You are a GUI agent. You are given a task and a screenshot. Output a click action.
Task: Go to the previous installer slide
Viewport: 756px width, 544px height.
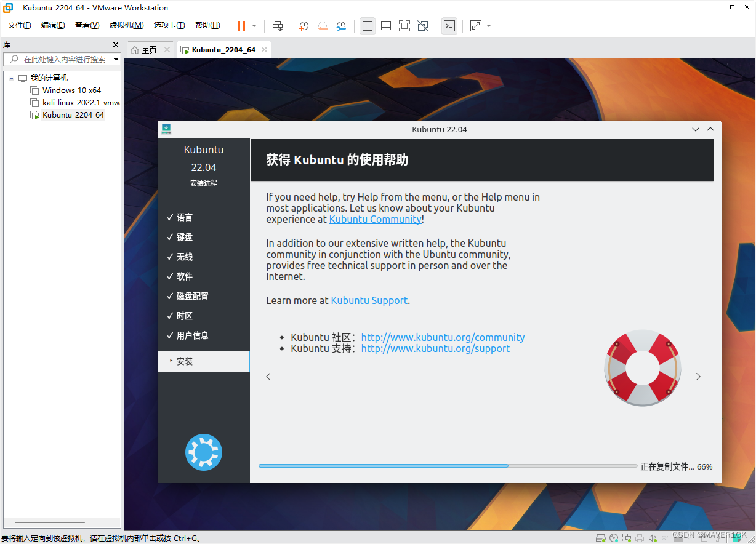click(268, 377)
